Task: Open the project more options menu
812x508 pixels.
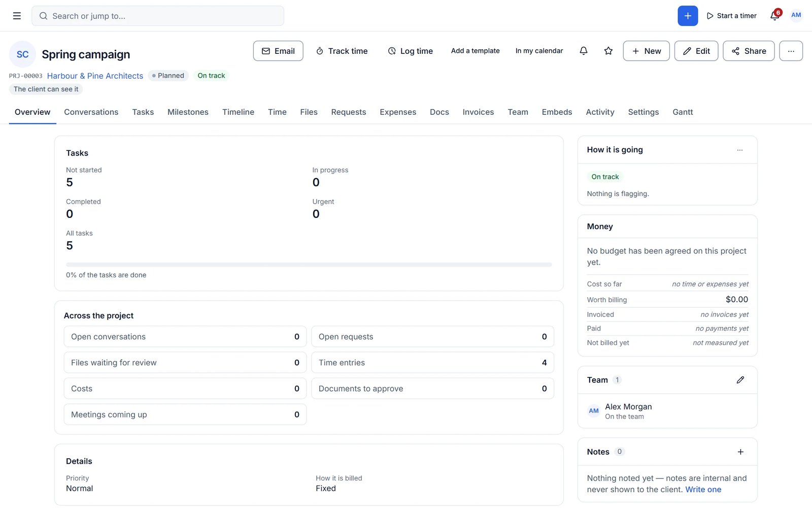Action: point(791,51)
